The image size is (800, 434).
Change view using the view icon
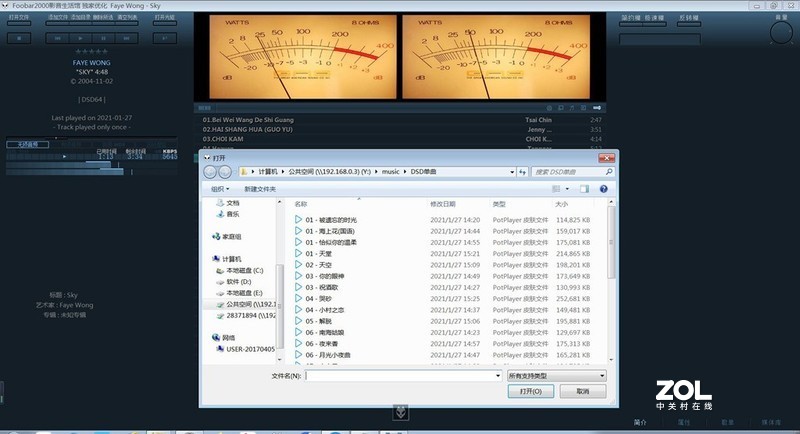tap(556, 189)
